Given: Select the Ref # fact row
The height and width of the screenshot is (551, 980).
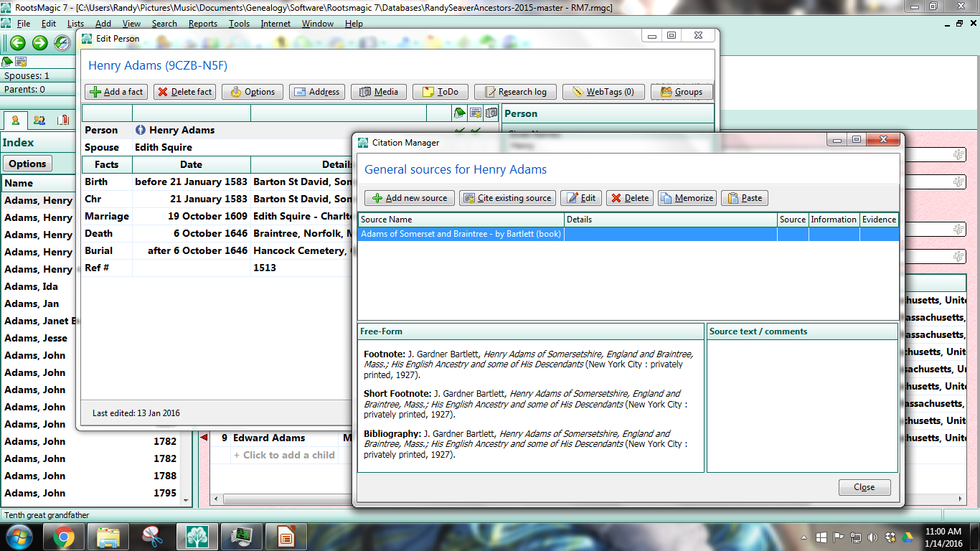Looking at the screenshot, I should point(217,268).
